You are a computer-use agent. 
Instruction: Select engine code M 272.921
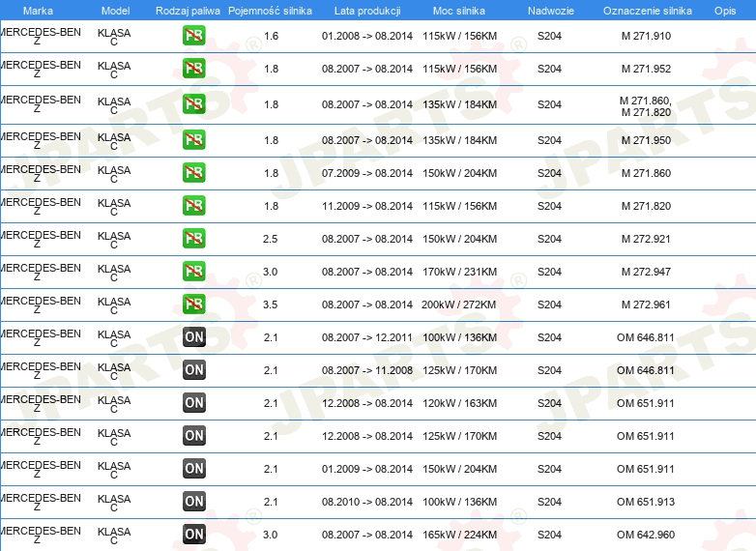646,239
